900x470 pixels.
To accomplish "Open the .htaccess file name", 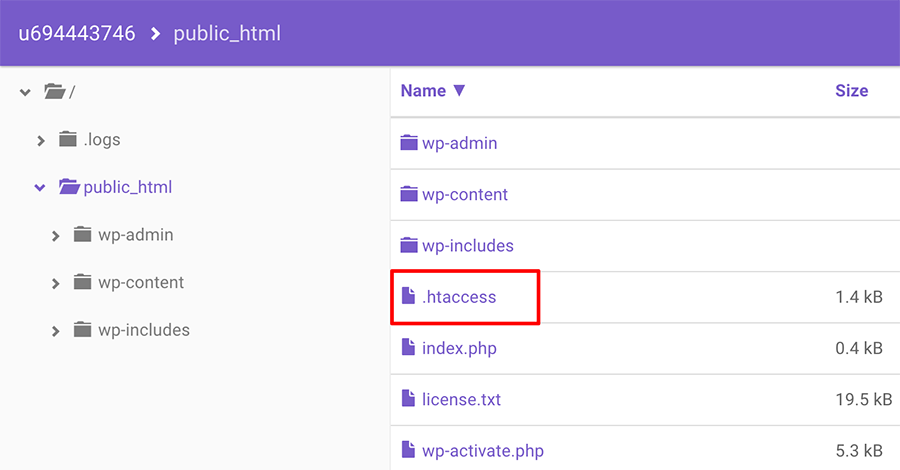I will click(459, 297).
